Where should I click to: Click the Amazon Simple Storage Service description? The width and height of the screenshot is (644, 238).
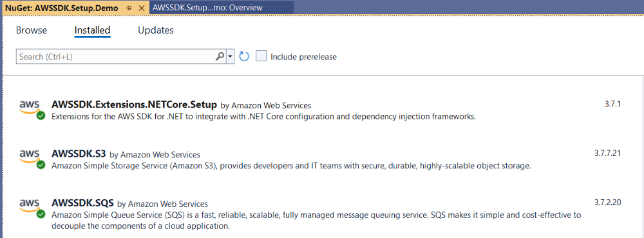[292, 166]
